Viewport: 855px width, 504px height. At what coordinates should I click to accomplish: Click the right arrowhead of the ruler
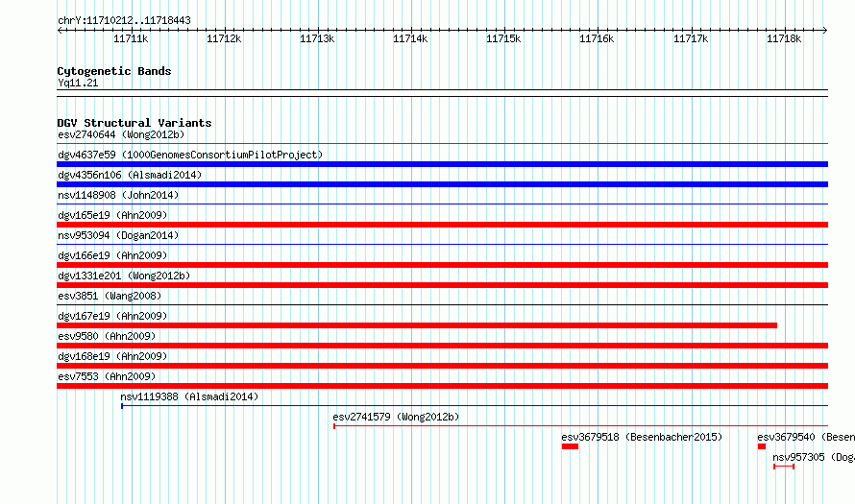pyautogui.click(x=825, y=30)
